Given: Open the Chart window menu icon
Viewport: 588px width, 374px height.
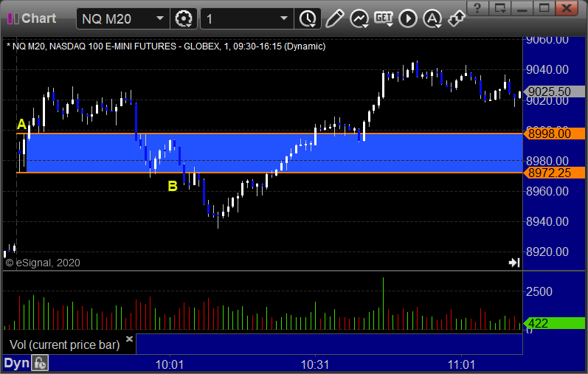Looking at the screenshot, I should coord(13,18).
